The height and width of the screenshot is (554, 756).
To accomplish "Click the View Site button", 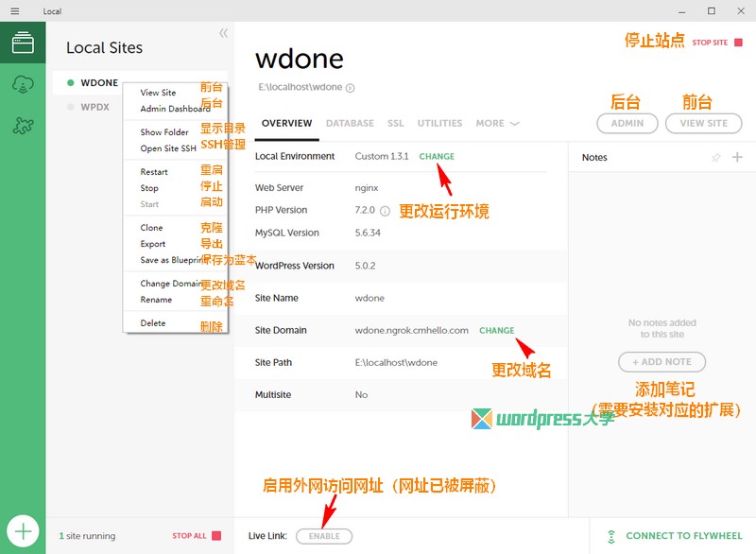I will coord(703,124).
